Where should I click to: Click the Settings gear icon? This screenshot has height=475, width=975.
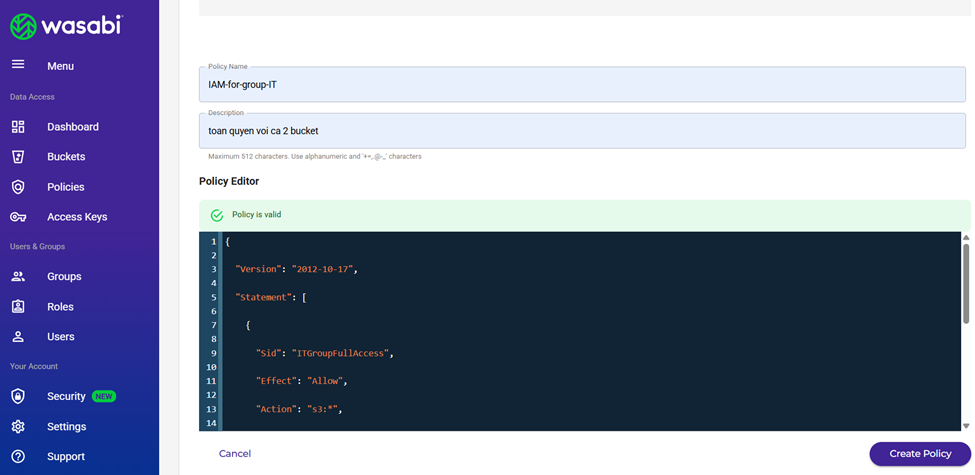pos(18,427)
